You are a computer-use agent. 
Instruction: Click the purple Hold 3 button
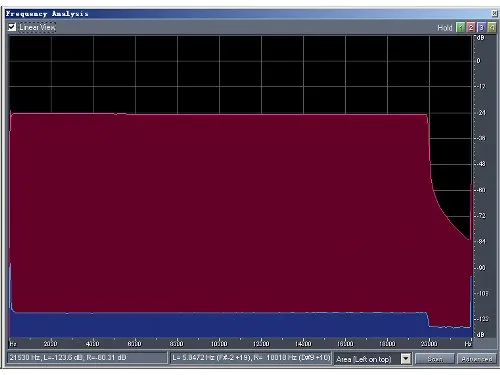[481, 27]
